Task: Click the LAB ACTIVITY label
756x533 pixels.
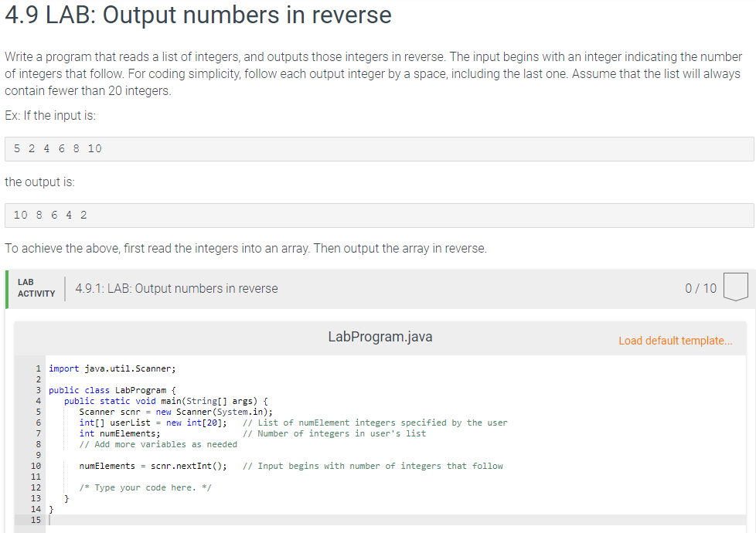Action: [36, 287]
